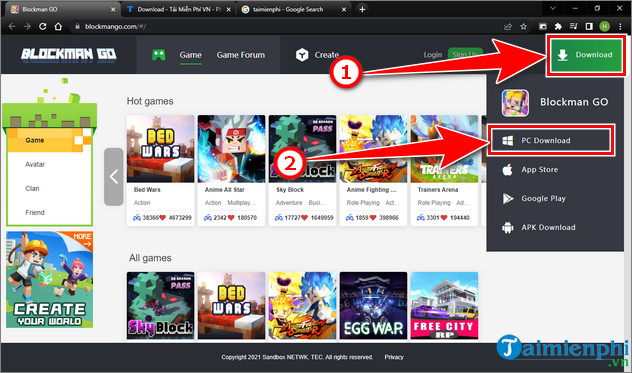Screen dimensions: 632x373
Task: Close the Google Search browser tab
Action: [x=344, y=9]
